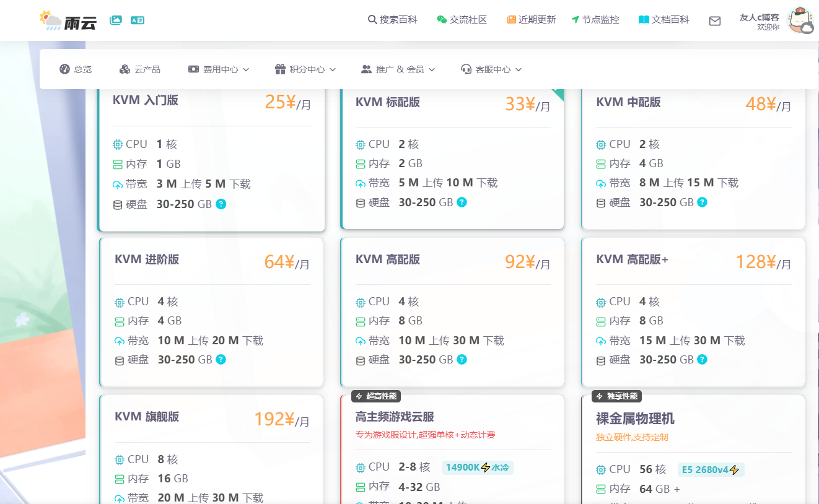Choose the 高主频游戏云服 product card
Image resolution: width=819 pixels, height=504 pixels.
pos(452,449)
